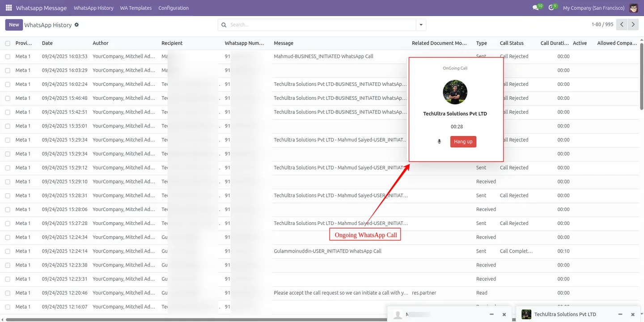Image resolution: width=644 pixels, height=322 pixels.
Task: Sort by the Recipient column header
Action: pos(172,43)
